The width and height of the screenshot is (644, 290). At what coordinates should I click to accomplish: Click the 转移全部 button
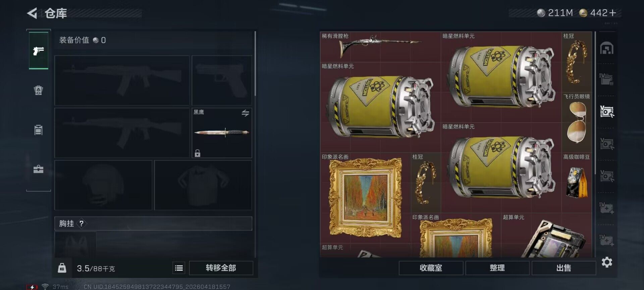[221, 268]
